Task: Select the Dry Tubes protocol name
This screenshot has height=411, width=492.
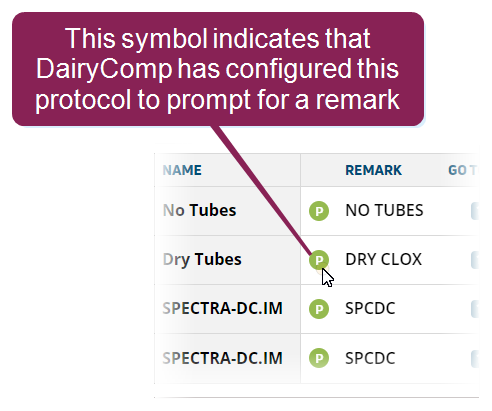Action: [x=202, y=260]
